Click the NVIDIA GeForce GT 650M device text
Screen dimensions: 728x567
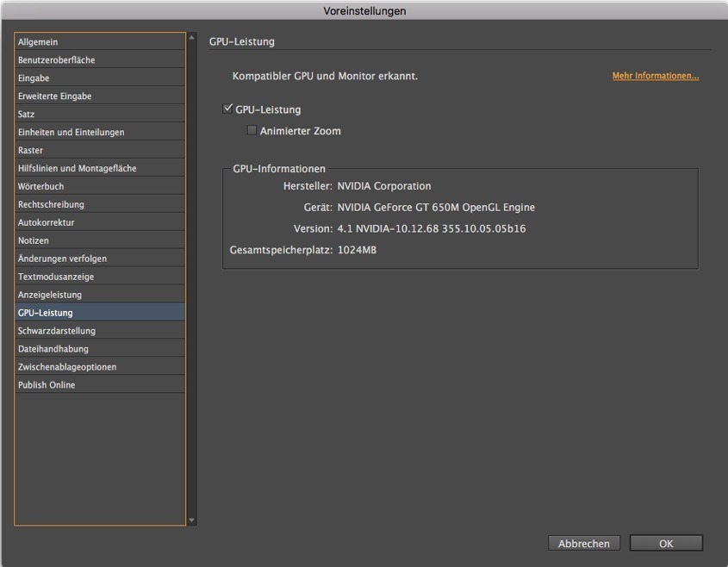[436, 208]
